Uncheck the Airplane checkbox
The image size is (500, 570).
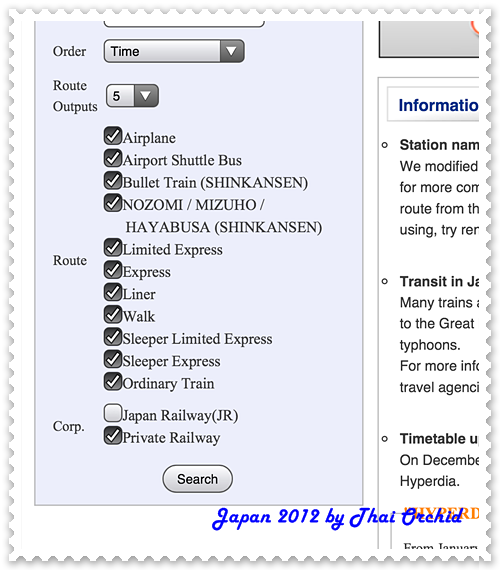[113, 136]
